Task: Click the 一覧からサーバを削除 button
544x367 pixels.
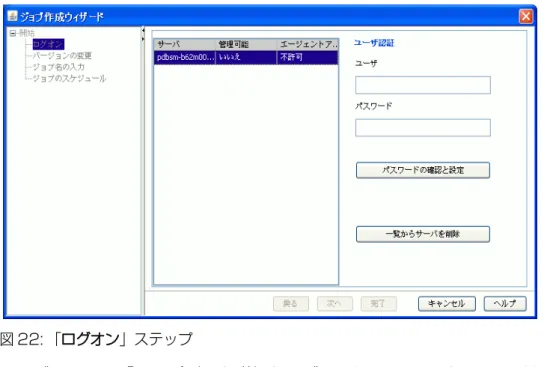Action: [x=423, y=234]
